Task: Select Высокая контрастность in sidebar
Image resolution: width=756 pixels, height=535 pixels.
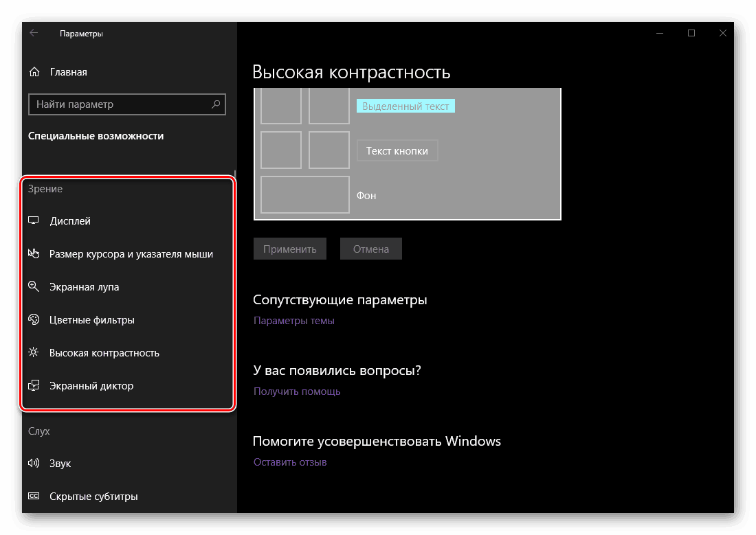Action: coord(104,353)
